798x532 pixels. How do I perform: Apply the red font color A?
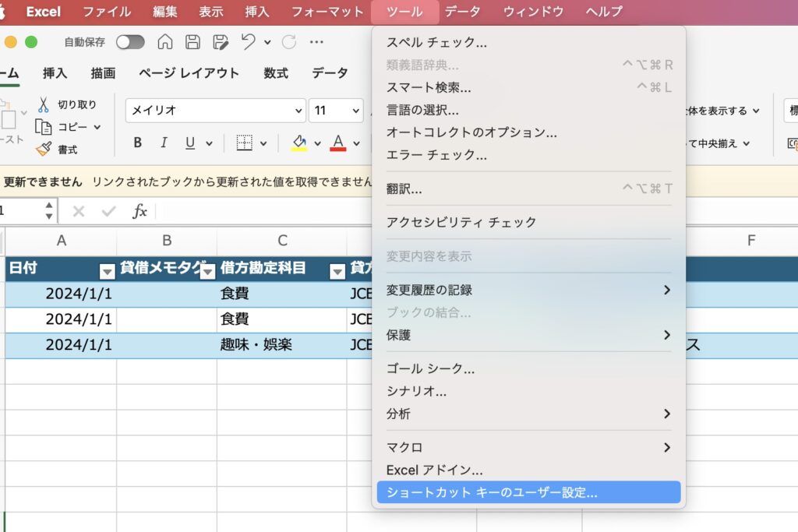coord(338,143)
